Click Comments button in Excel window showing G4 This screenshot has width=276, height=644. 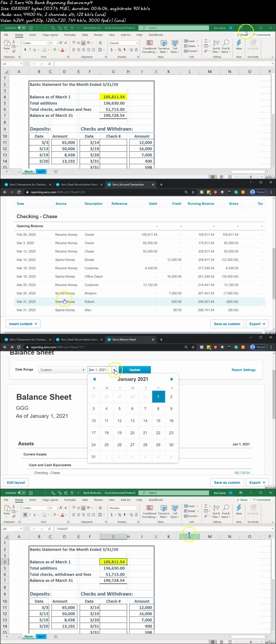(262, 500)
